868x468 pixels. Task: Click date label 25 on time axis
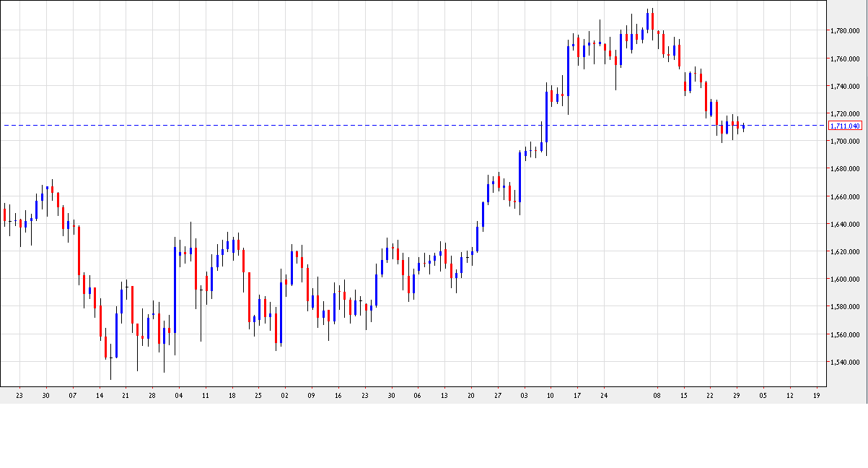[x=258, y=395]
